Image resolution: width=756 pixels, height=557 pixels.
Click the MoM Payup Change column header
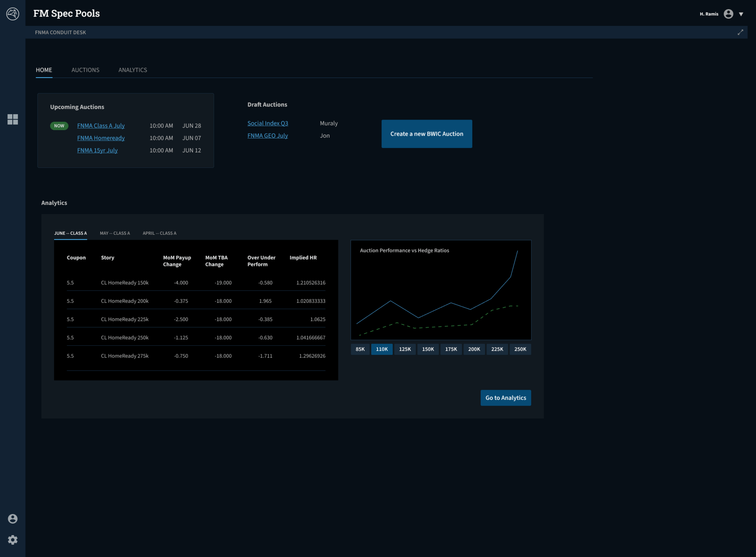pos(177,261)
